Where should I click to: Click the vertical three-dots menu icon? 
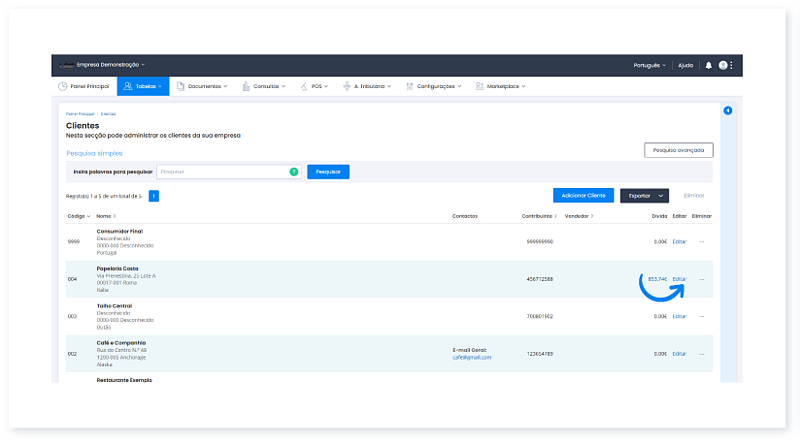pos(732,65)
